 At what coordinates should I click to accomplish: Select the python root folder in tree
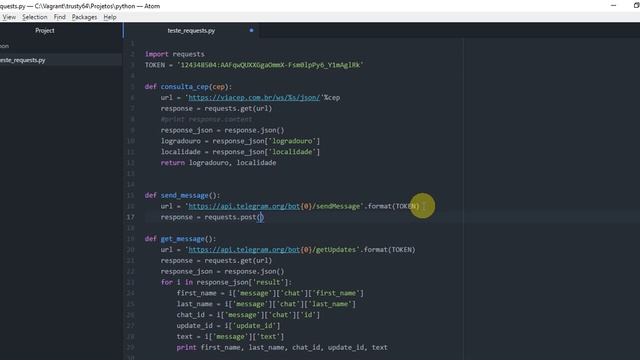4,46
